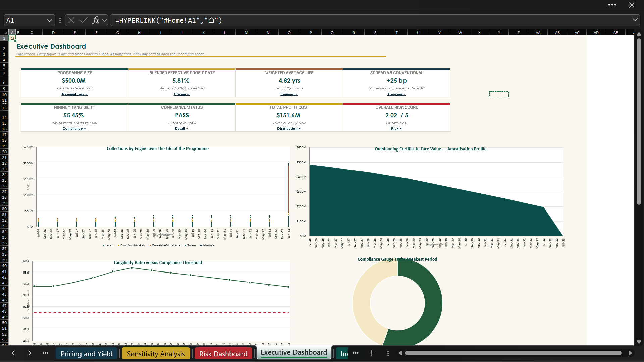Follow the Assumptions link under Programme Size

pos(74,94)
